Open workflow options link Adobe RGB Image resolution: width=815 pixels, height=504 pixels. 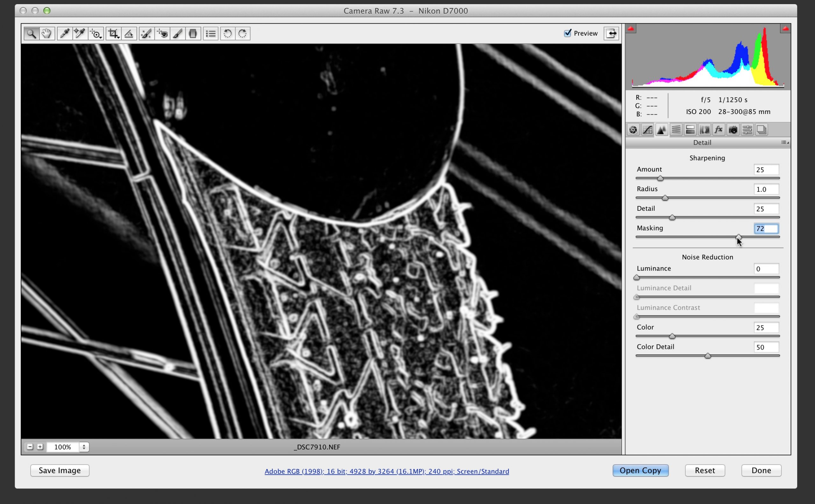[387, 471]
